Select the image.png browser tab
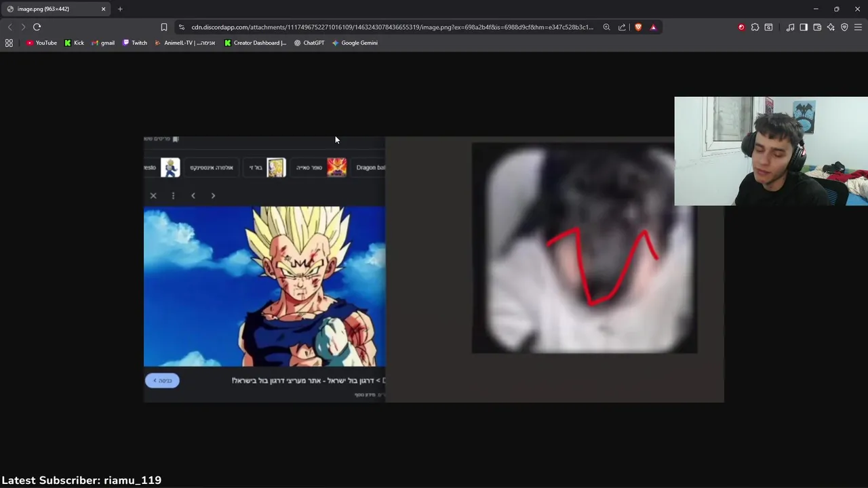The image size is (868, 488). click(x=56, y=9)
